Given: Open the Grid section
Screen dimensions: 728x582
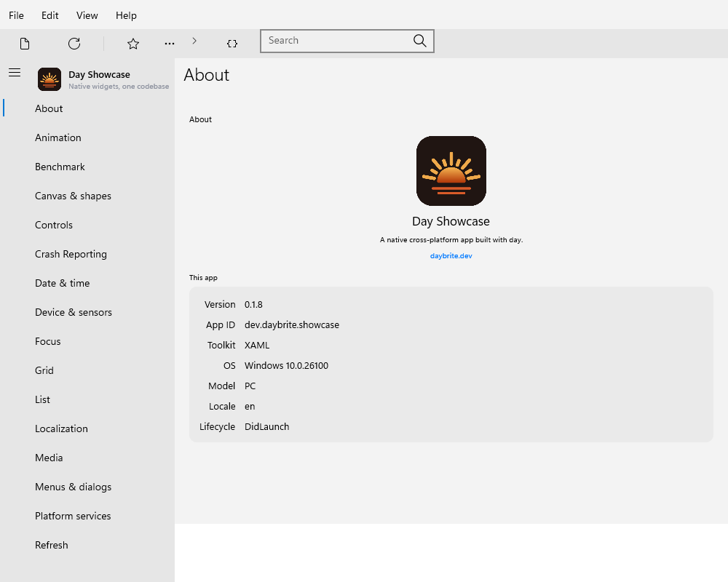Looking at the screenshot, I should (x=87, y=370).
